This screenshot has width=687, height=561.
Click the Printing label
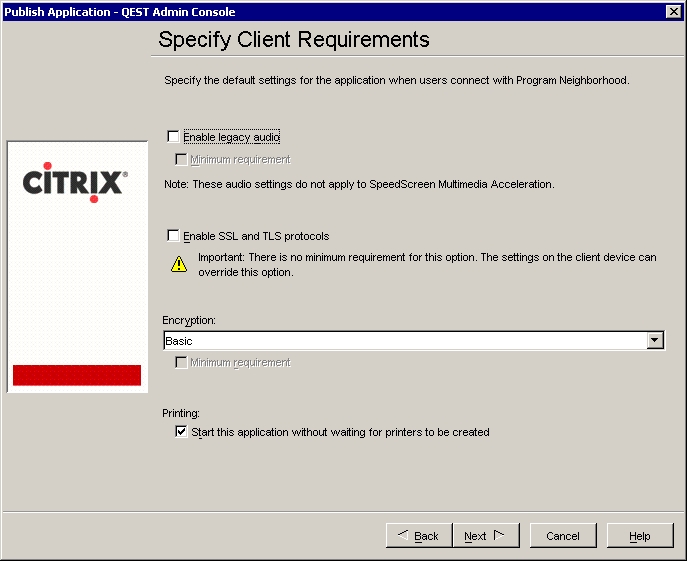181,412
